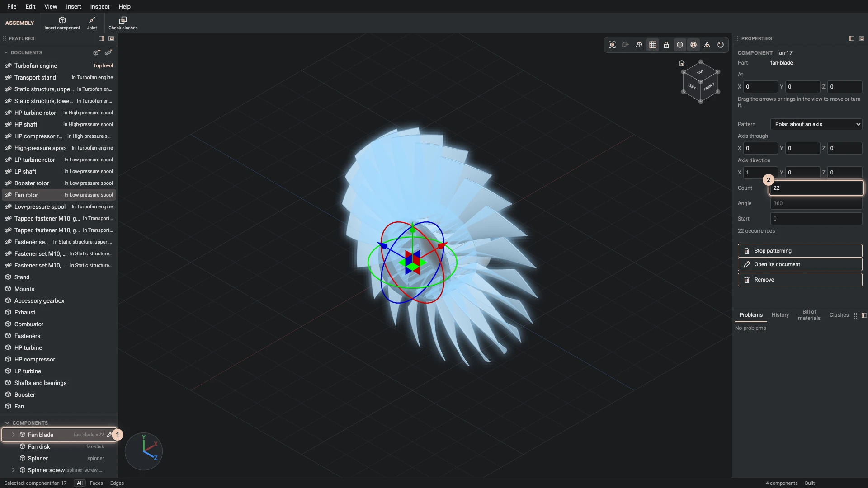Click the Fan blade edit pencil icon
Viewport: 868px width, 488px height.
pos(109,435)
